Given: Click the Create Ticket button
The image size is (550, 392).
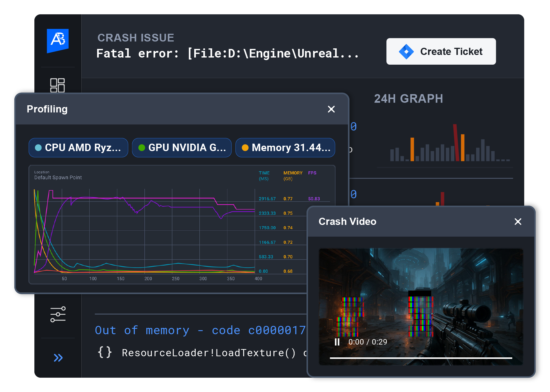Looking at the screenshot, I should pyautogui.click(x=441, y=52).
